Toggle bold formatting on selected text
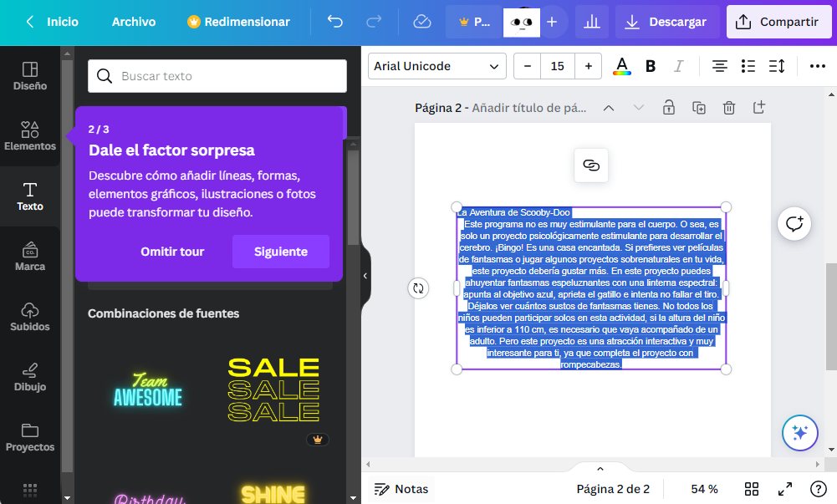This screenshot has height=504, width=837. click(650, 65)
